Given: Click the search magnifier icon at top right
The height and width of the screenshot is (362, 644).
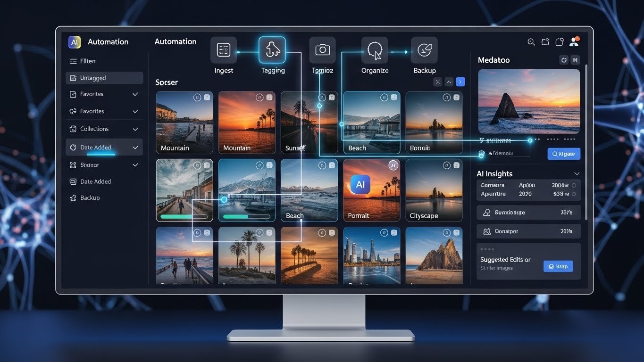Looking at the screenshot, I should click(x=531, y=42).
